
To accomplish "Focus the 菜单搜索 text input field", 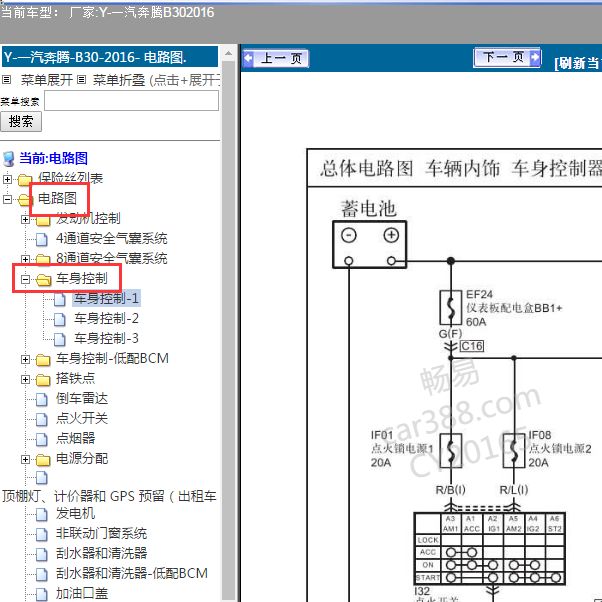I will (131, 101).
